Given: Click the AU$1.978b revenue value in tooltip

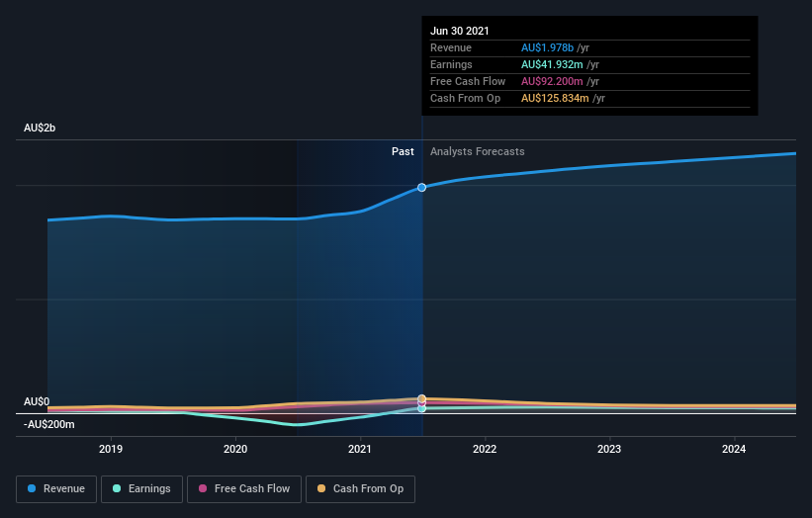Looking at the screenshot, I should click(x=547, y=47).
